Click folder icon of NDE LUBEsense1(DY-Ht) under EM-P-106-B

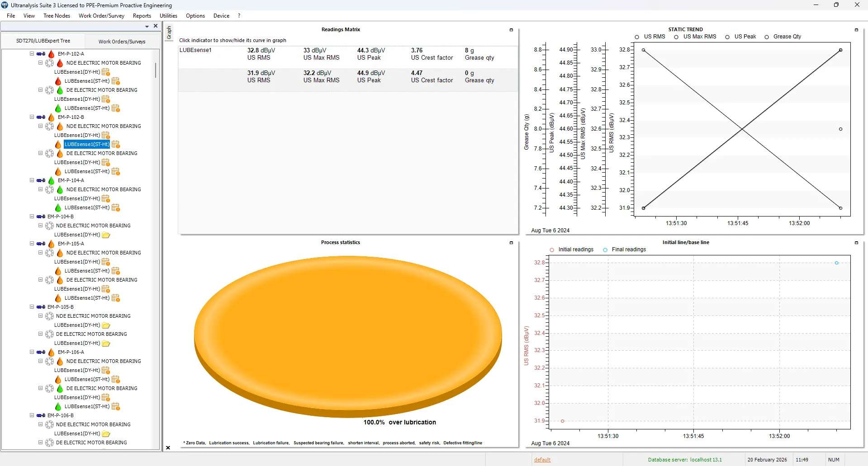pyautogui.click(x=106, y=433)
